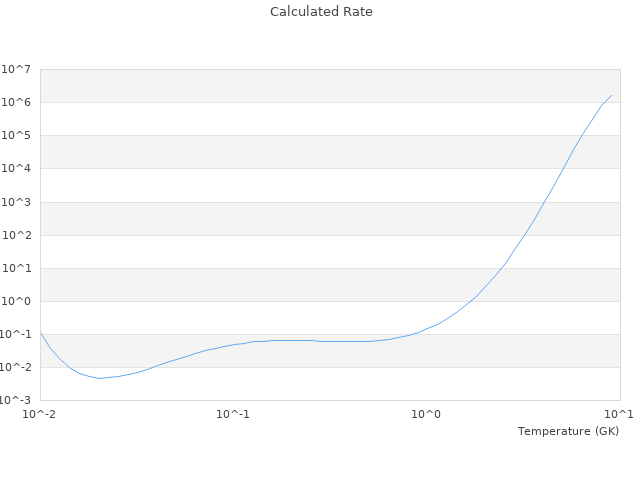Image resolution: width=640 pixels, height=480 pixels.
Task: Select the 10^-1 x-axis tick label
Action: pos(233,414)
